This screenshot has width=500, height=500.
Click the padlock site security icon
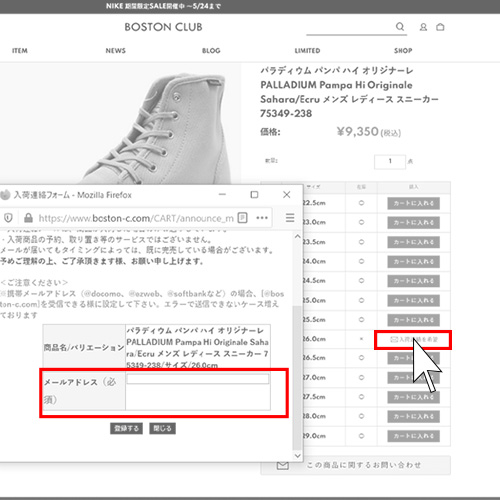28,218
